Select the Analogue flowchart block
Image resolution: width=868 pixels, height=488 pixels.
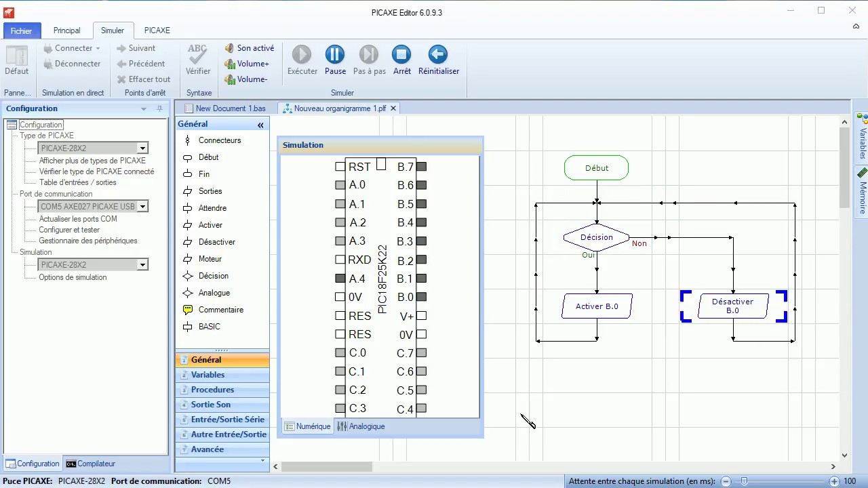click(206, 293)
